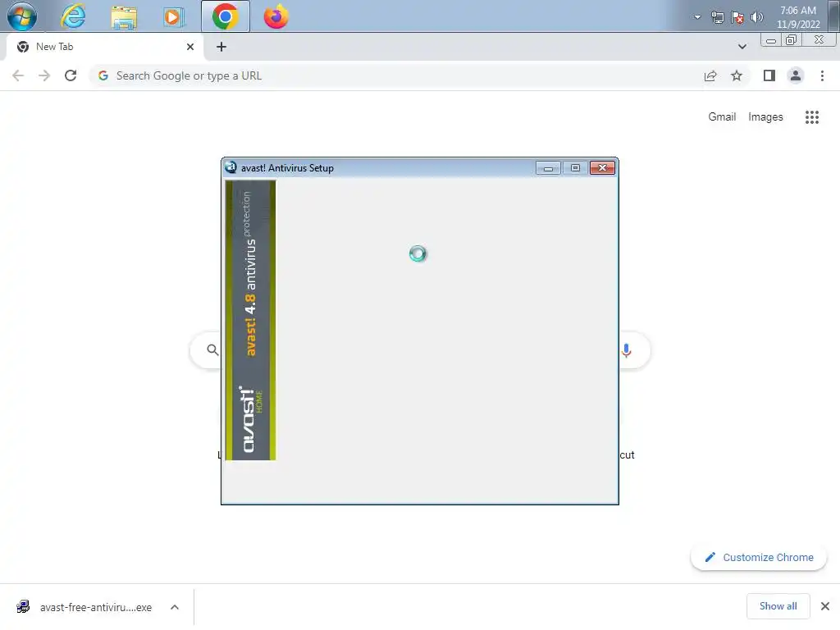Minimize the Chrome browser window
This screenshot has height=630, width=840.
771,41
